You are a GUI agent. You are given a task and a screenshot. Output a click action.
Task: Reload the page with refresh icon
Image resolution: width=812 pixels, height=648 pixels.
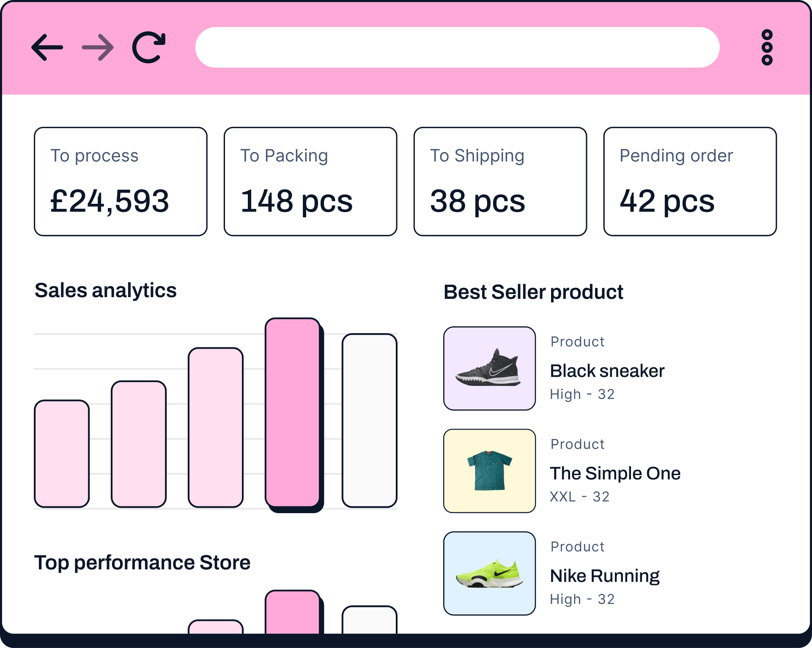click(148, 47)
